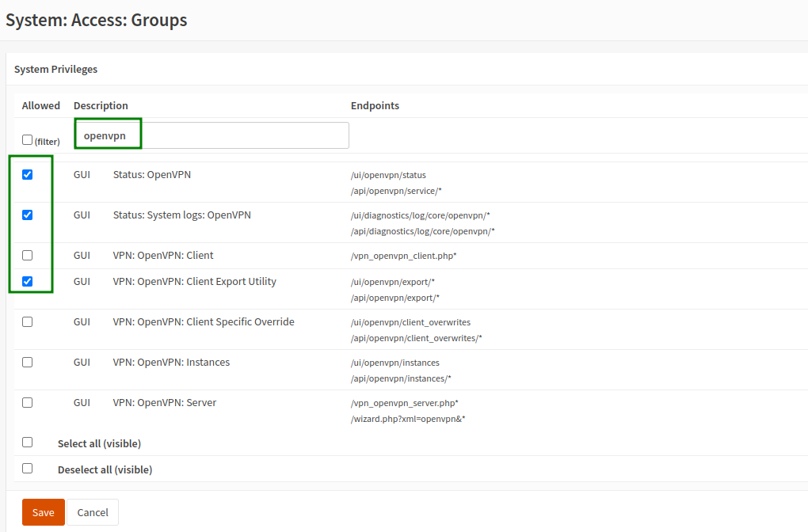
Task: Click GUI type label in OpenVPN: Instances row
Action: pyautogui.click(x=82, y=362)
